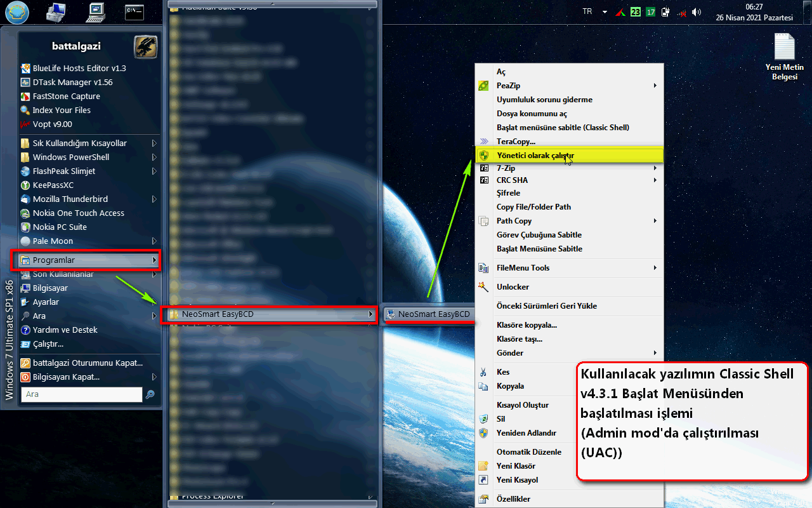Expand Bilgisayarı Kapat... options arrow

(154, 377)
